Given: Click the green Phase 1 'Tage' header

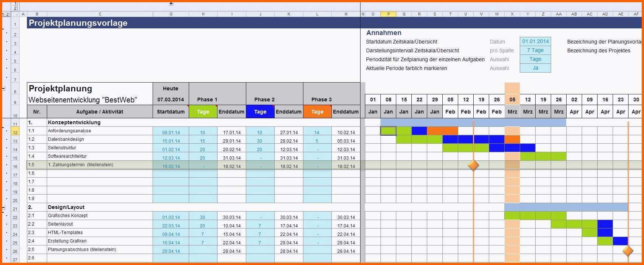Looking at the screenshot, I should 203,112.
